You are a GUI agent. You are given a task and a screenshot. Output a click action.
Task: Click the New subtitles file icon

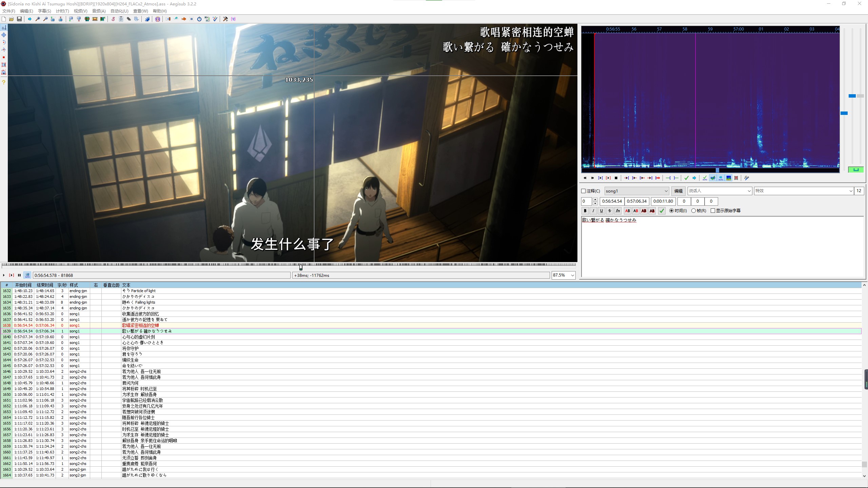(4, 19)
